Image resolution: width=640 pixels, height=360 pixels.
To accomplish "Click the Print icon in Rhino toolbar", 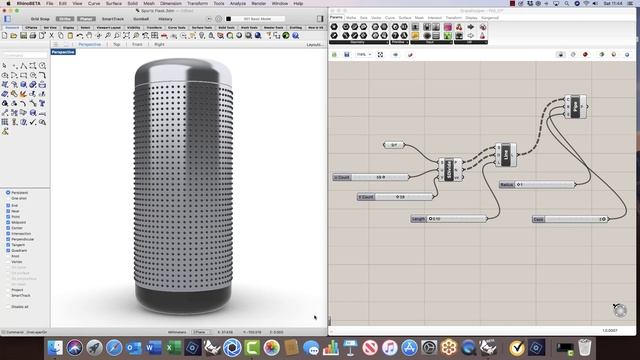I will tap(33, 36).
